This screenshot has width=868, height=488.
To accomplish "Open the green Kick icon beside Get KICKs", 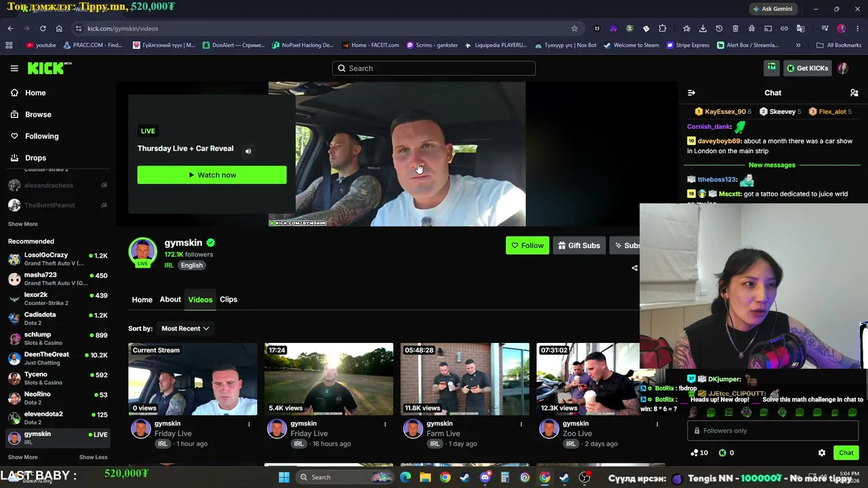I will [x=772, y=68].
